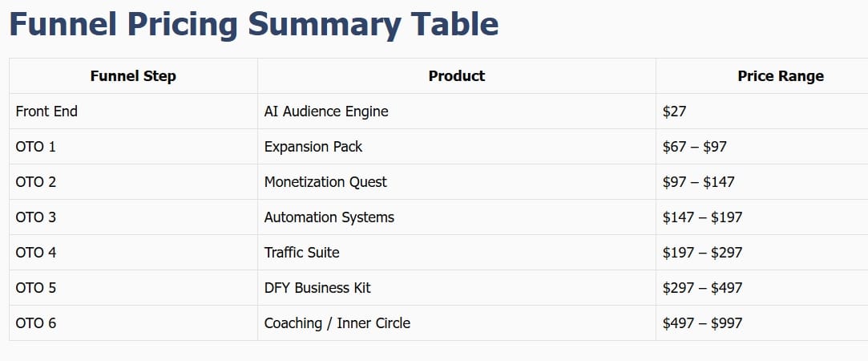Select the Front End row cell

click(x=46, y=112)
